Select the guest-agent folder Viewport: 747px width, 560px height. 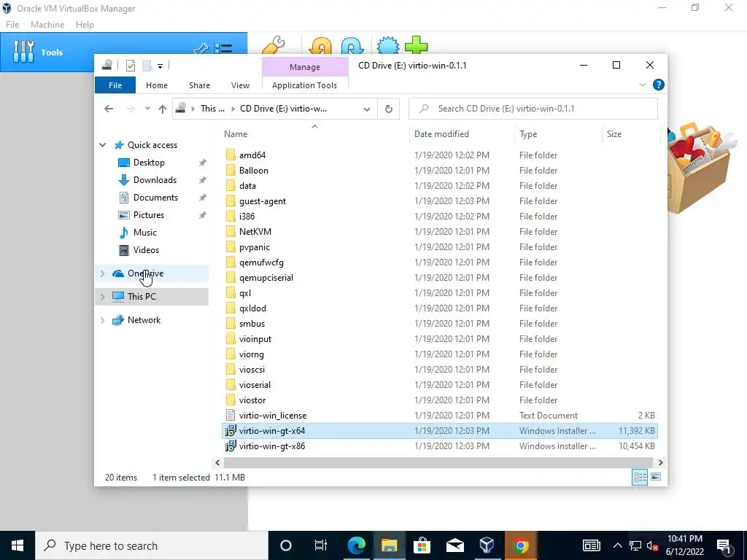[262, 201]
